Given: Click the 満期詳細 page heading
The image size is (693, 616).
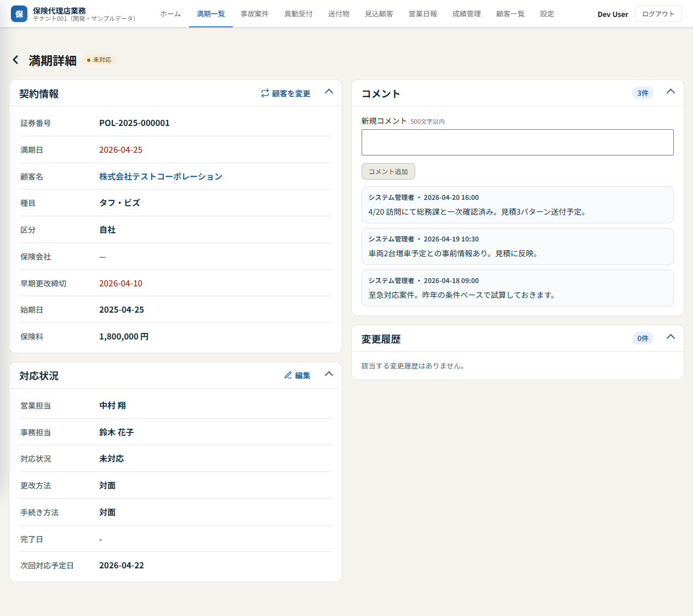Looking at the screenshot, I should click(x=53, y=60).
